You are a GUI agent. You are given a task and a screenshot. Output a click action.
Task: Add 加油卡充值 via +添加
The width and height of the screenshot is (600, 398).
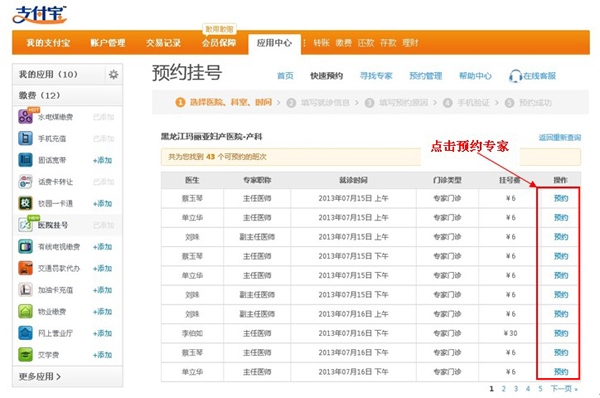click(x=103, y=290)
